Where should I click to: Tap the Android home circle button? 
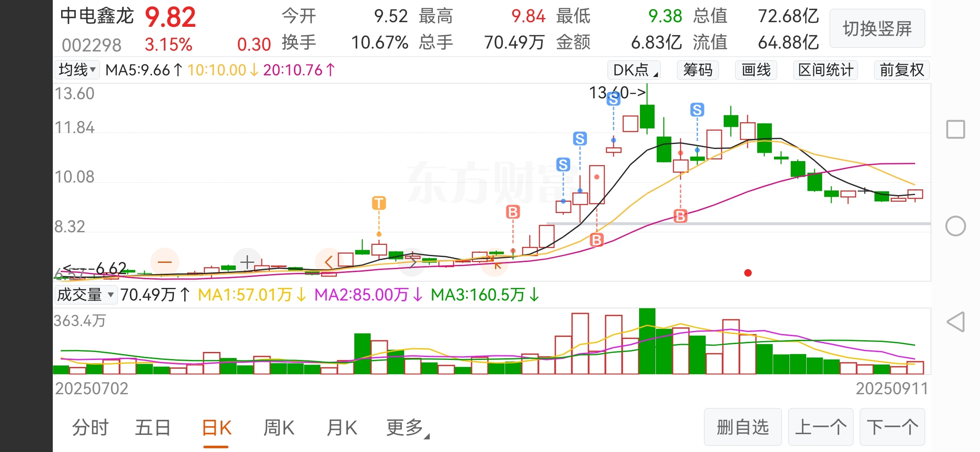(956, 226)
